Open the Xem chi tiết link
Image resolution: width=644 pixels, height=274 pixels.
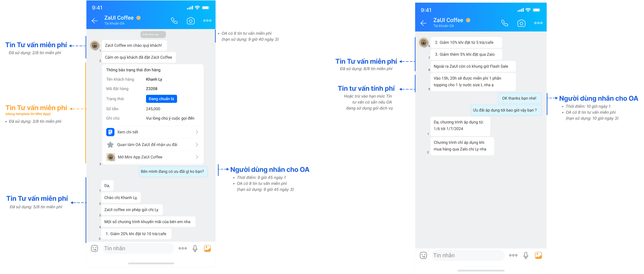pos(153,132)
